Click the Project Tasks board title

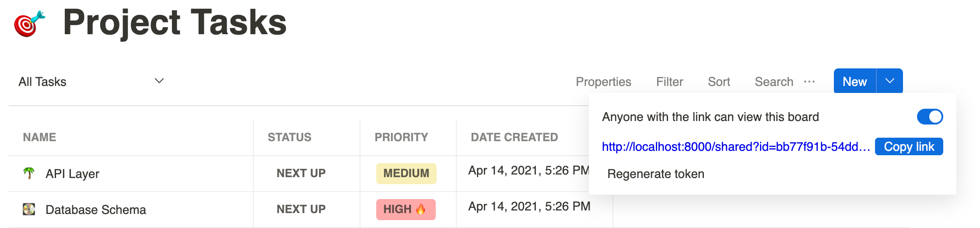pyautogui.click(x=175, y=23)
